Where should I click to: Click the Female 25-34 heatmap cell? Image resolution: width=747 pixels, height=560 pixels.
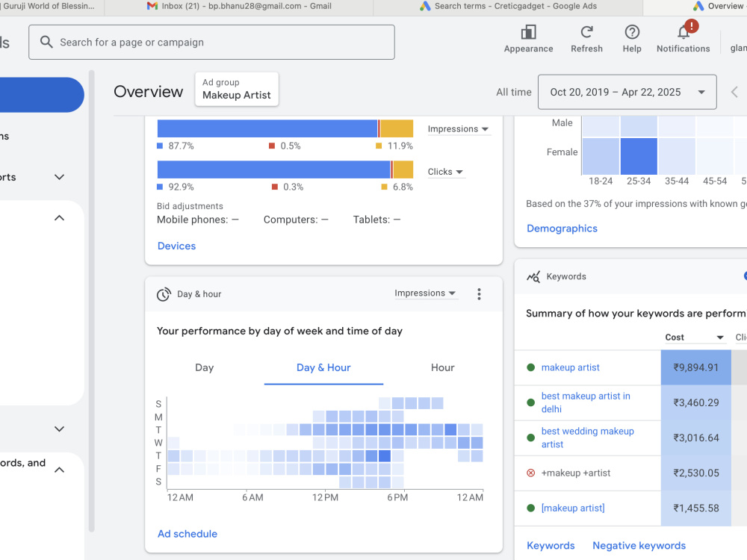click(x=639, y=156)
